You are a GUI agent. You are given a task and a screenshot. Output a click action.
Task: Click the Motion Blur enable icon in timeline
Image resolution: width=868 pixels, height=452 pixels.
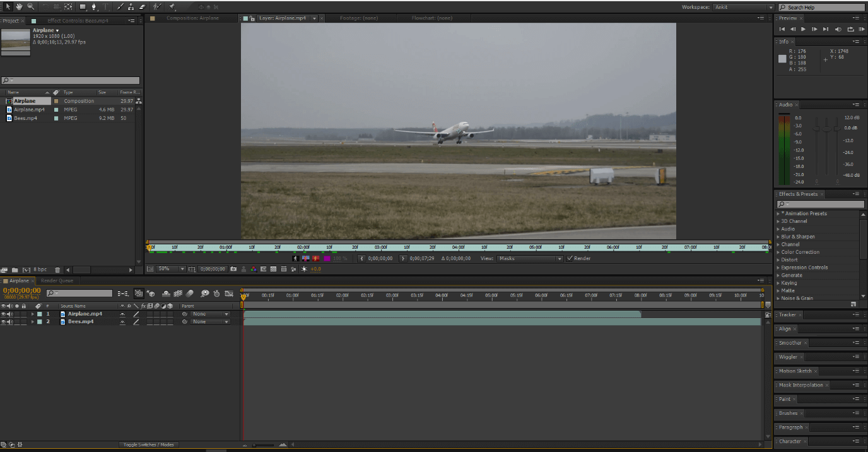click(x=189, y=294)
